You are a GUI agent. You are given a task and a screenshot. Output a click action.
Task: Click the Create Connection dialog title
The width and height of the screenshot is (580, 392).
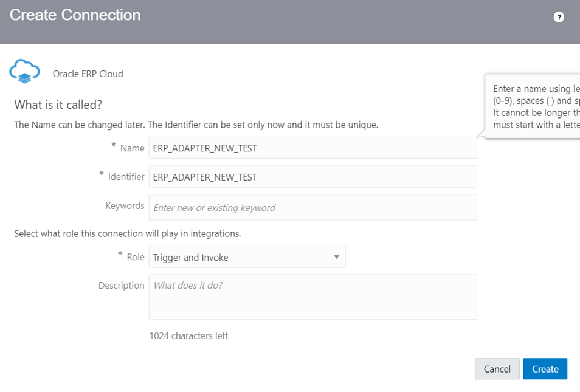(75, 15)
